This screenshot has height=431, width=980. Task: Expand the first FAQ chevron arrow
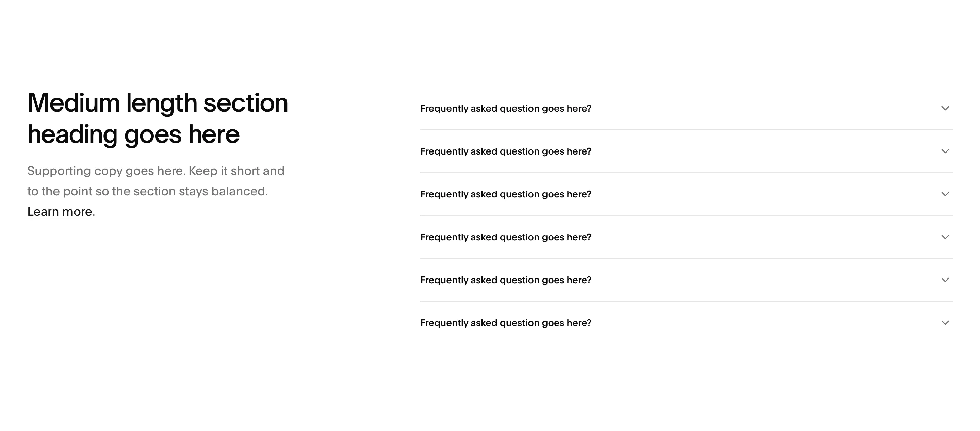tap(945, 109)
